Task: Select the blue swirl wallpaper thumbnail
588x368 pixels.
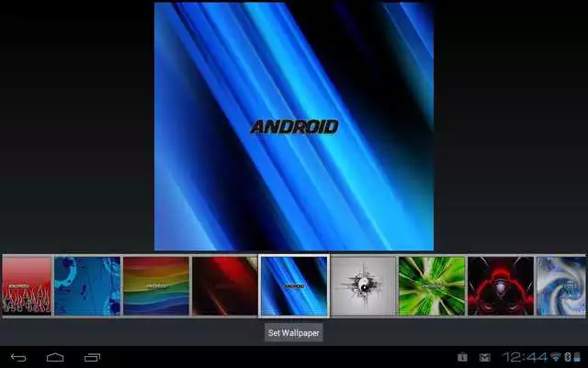Action: 561,286
